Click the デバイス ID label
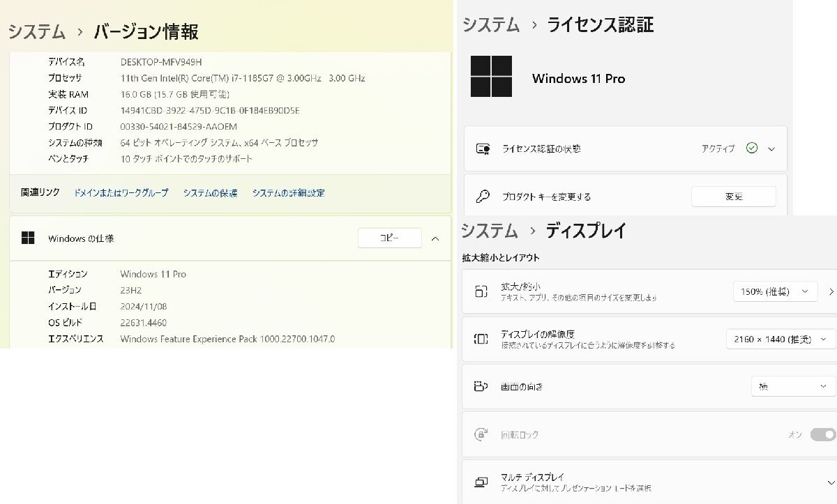Viewport: 837px width, 504px height. click(x=68, y=110)
